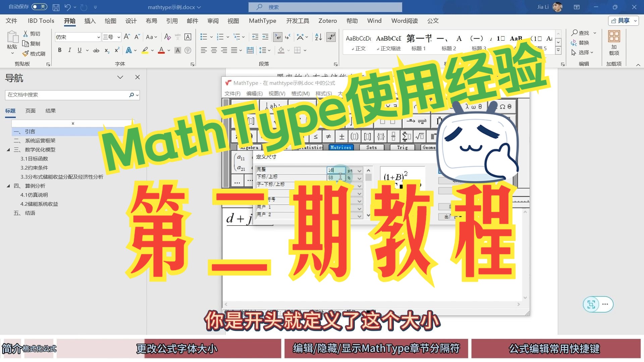
Task: Open the font size dropdown showing 三号
Action: click(119, 37)
